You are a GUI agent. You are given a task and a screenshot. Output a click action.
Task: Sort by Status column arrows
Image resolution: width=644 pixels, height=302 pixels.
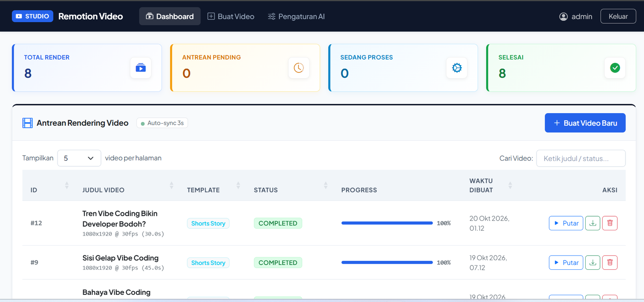(x=326, y=185)
